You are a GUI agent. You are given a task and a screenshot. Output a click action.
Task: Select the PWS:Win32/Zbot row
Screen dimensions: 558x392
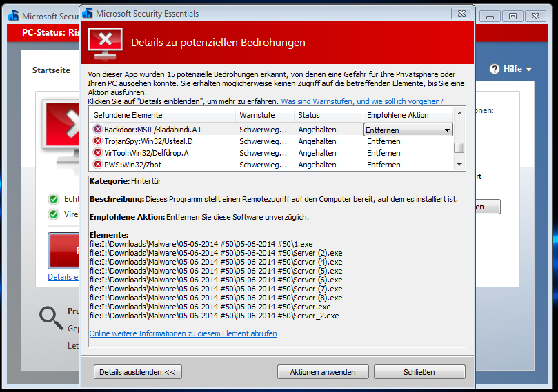pos(272,165)
